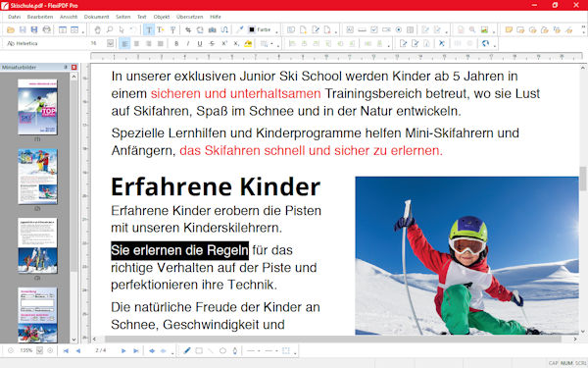588x368 pixels.
Task: Apply subscript formatting
Action: coord(236,43)
